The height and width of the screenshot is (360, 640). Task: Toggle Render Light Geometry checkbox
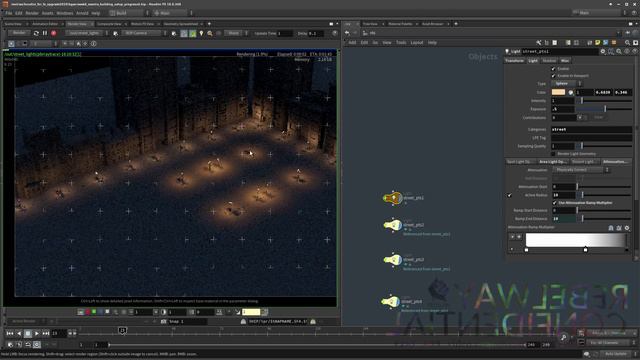point(553,154)
